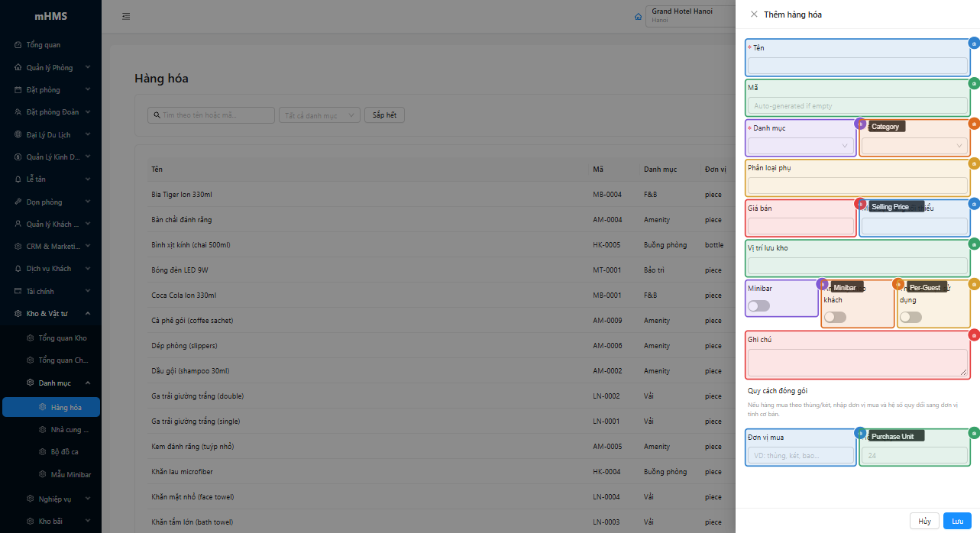The width and height of the screenshot is (980, 533).
Task: Click the Giá bán input field
Action: (800, 226)
